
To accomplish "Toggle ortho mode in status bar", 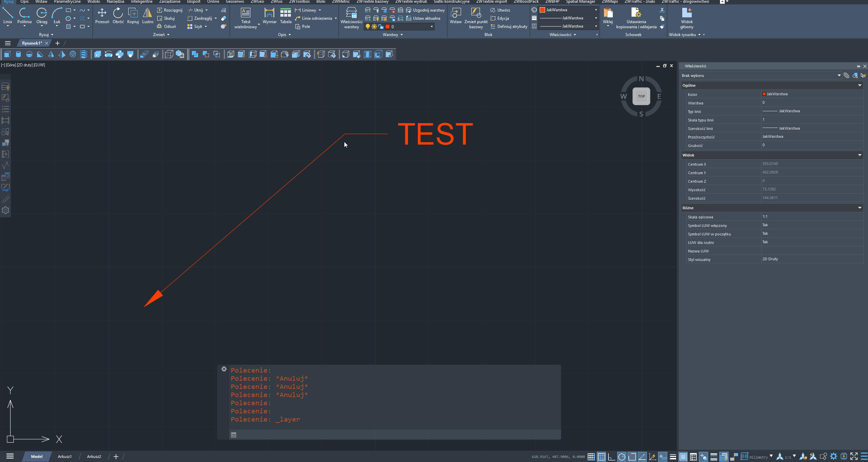I will [611, 457].
